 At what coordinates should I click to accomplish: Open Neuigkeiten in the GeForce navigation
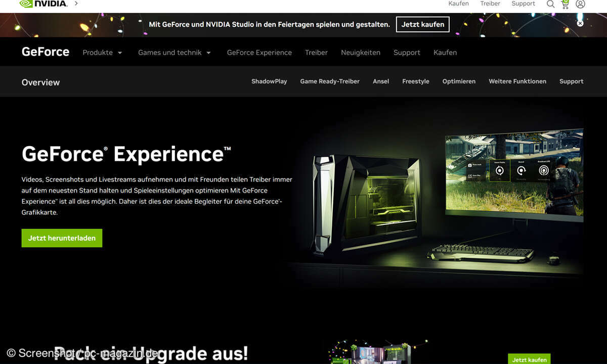coord(361,53)
